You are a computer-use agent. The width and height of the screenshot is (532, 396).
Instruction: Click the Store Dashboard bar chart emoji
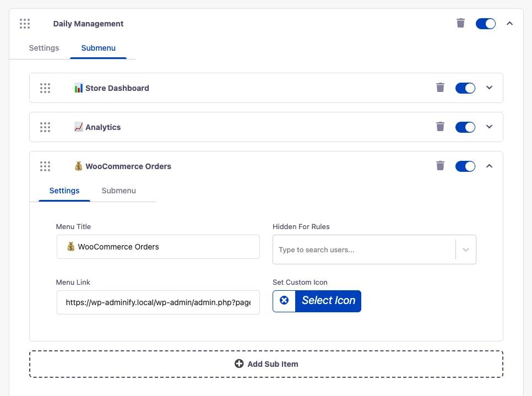[78, 88]
